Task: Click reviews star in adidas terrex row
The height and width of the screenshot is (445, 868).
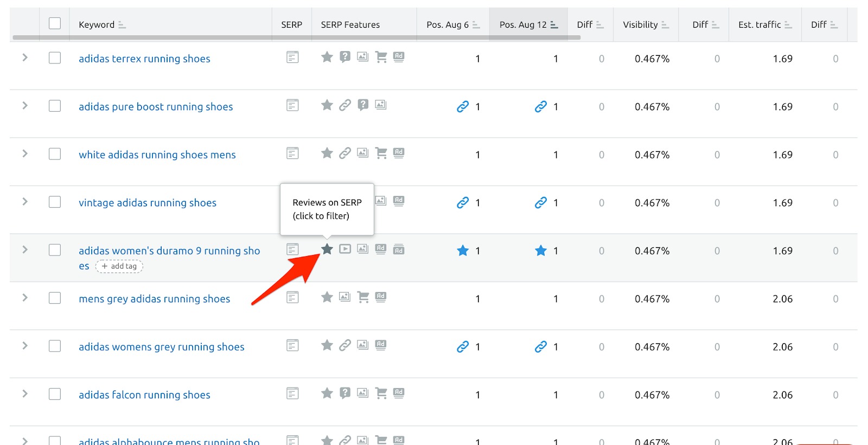Action: pos(327,57)
